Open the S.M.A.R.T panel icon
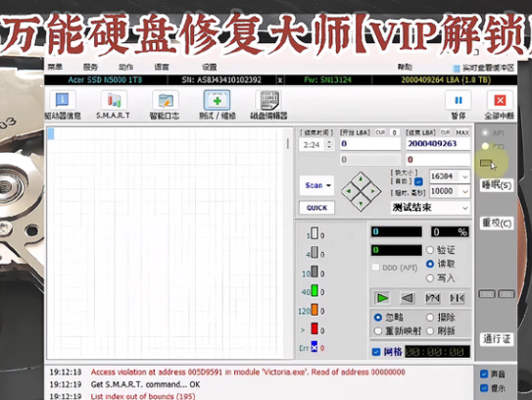This screenshot has height=400, width=532. click(114, 100)
